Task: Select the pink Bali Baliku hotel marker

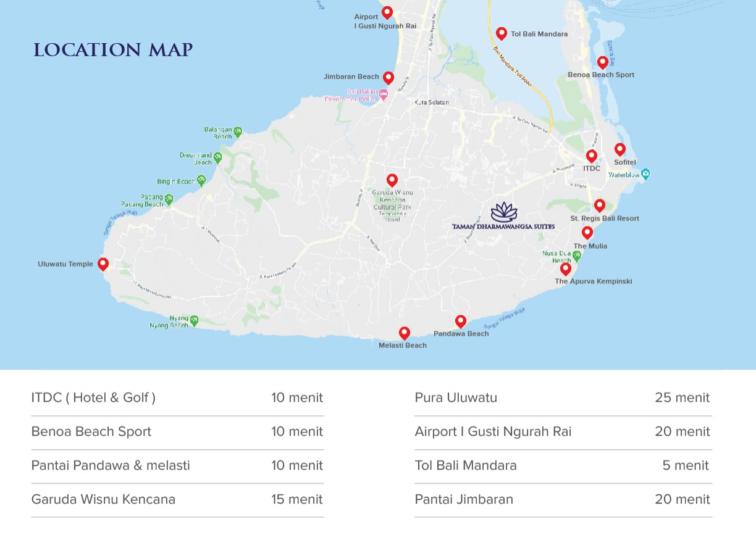Action: click(384, 94)
